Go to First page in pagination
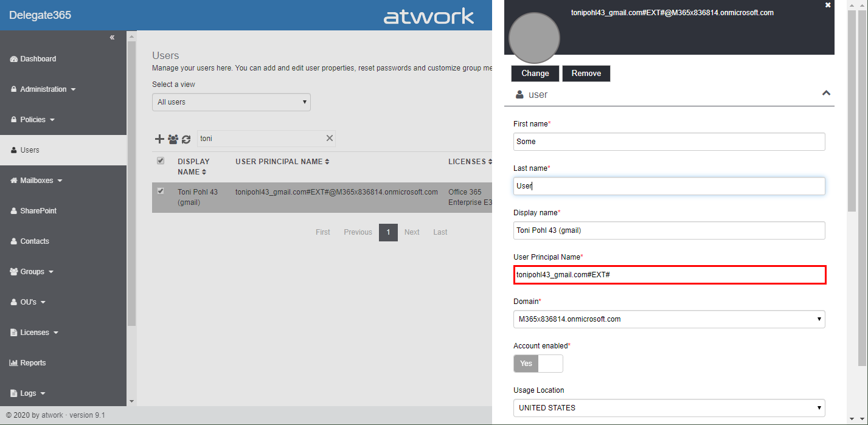Screen dimensions: 868x425 [323, 232]
